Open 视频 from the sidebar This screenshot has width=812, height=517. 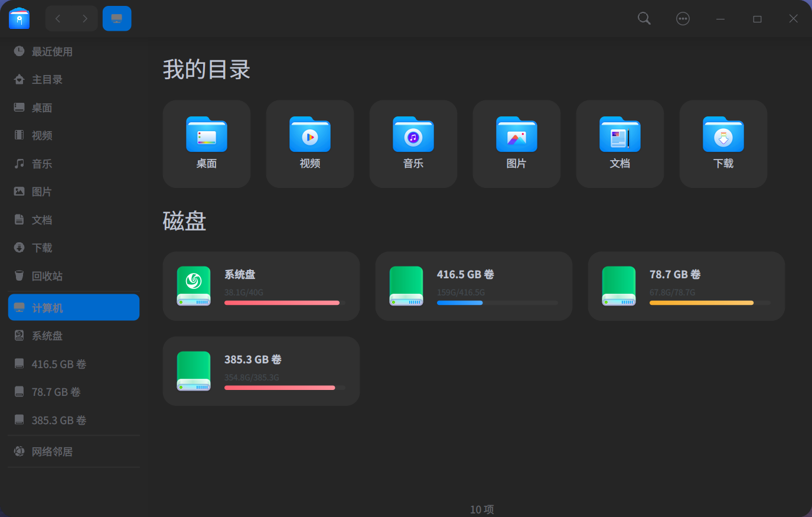(42, 135)
